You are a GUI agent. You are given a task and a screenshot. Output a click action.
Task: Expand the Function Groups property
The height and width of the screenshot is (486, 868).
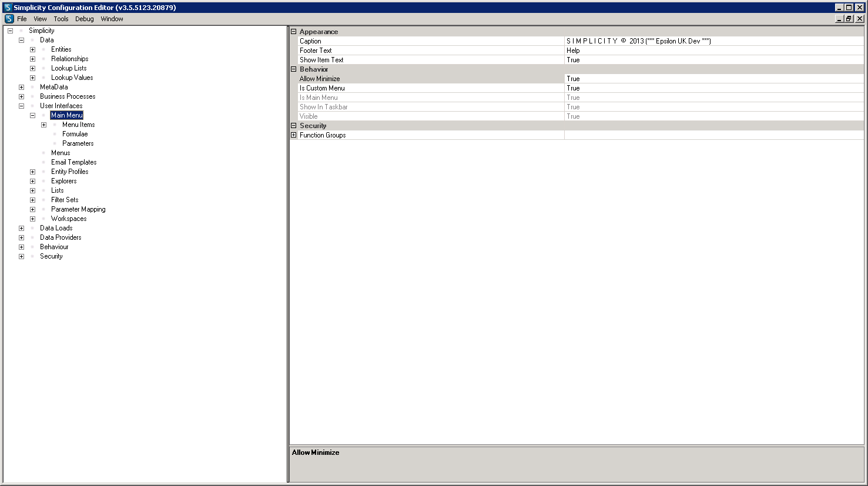click(x=294, y=135)
